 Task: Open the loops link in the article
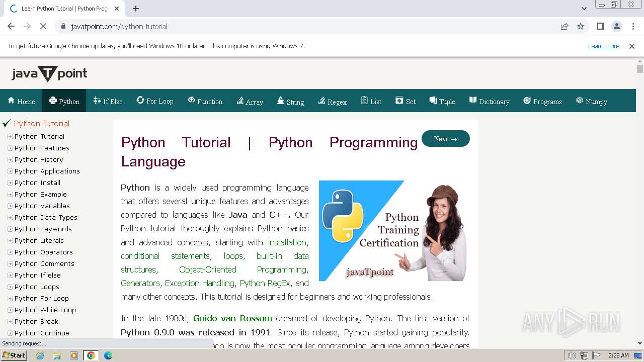pyautogui.click(x=233, y=256)
